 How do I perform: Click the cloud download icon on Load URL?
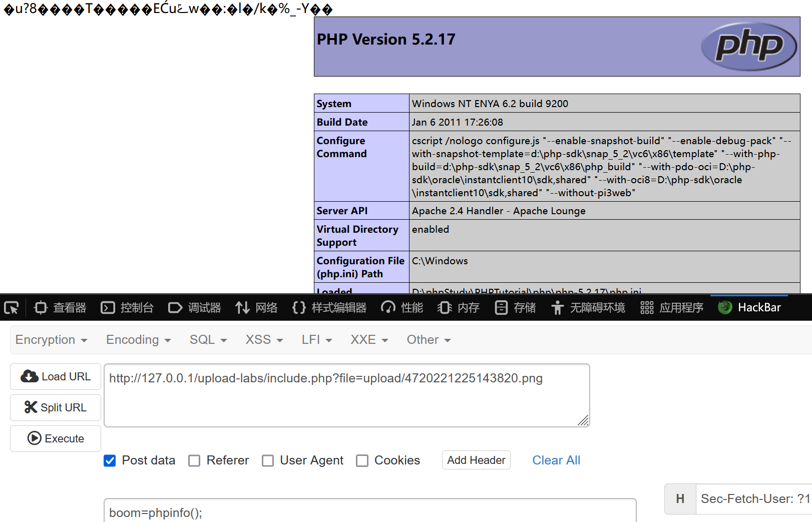(x=30, y=376)
